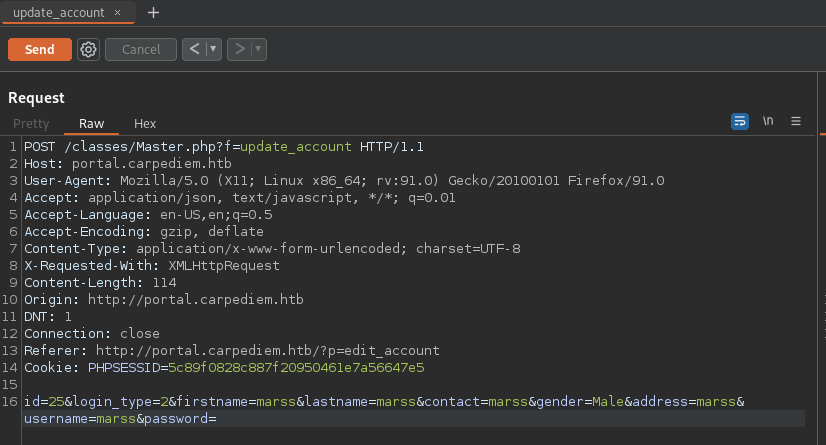
Task: Select the update_account Repeater tab
Action: 58,12
